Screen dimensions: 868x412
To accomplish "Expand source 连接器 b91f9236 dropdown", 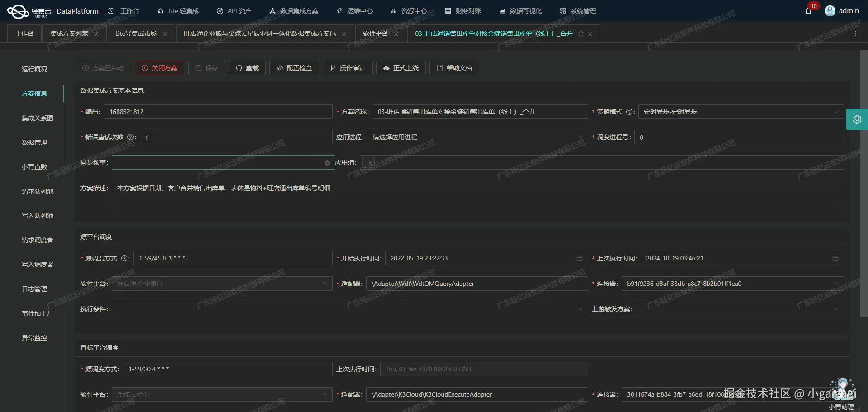I will (733, 284).
